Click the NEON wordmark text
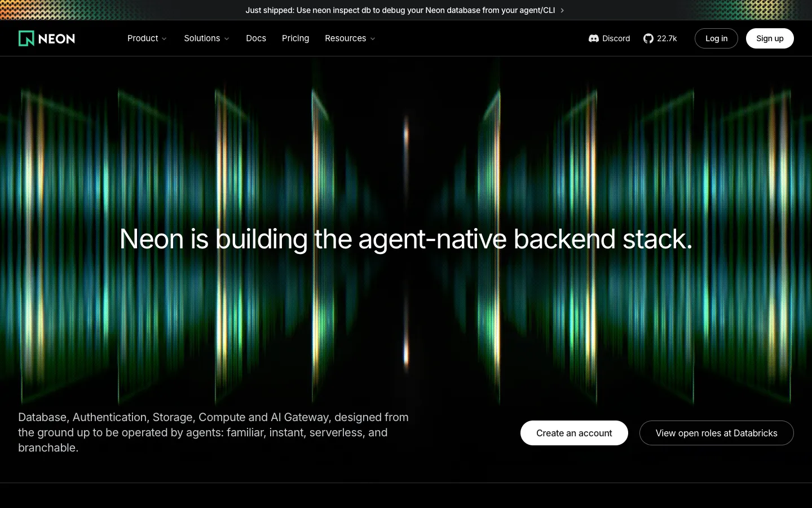 (x=56, y=39)
